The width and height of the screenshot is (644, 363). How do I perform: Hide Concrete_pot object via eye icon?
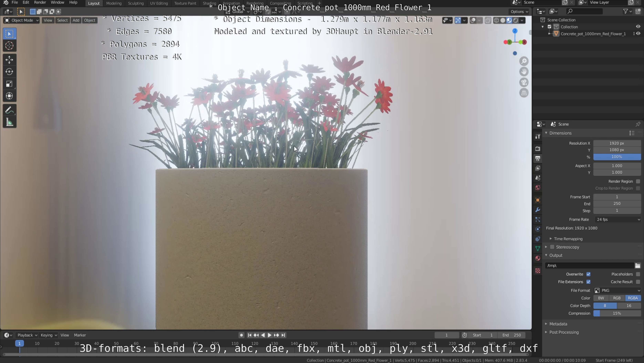click(638, 34)
